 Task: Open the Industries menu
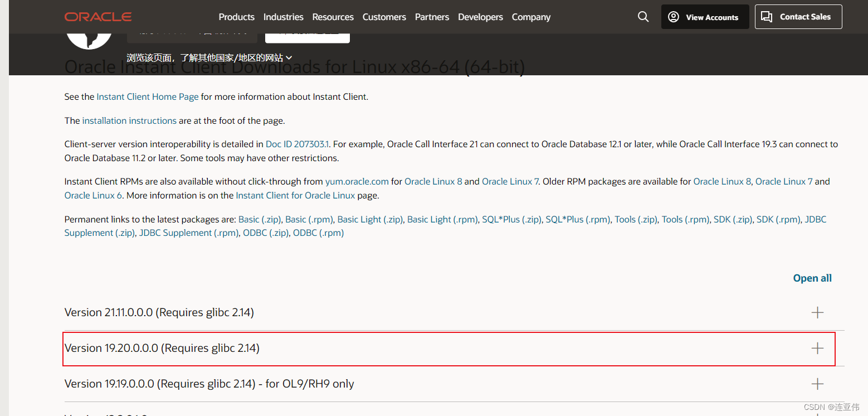pos(283,17)
